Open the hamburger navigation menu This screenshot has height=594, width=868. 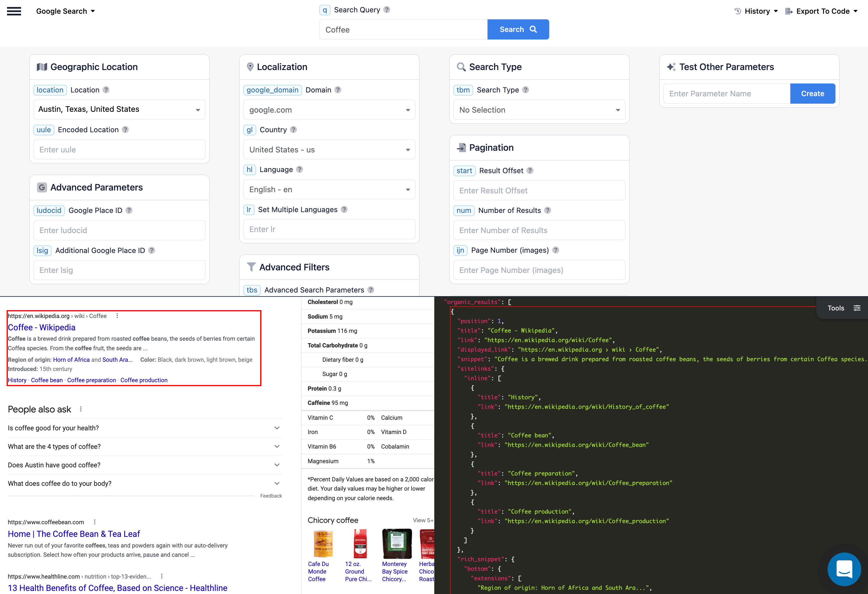[x=14, y=11]
